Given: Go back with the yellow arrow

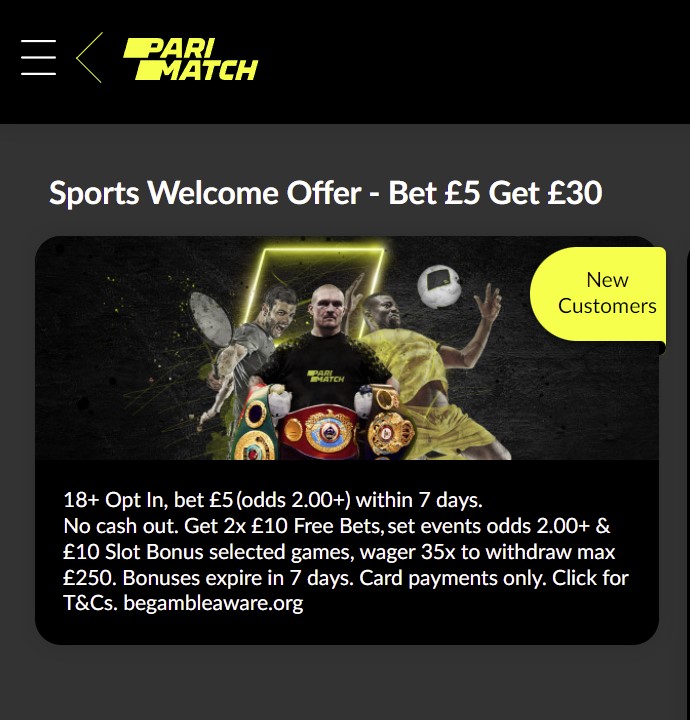Looking at the screenshot, I should [90, 57].
